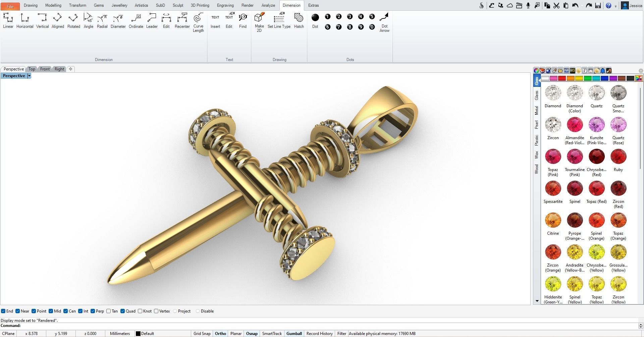Select the Horizontal dimension tool
This screenshot has width=644, height=337.
[x=25, y=21]
